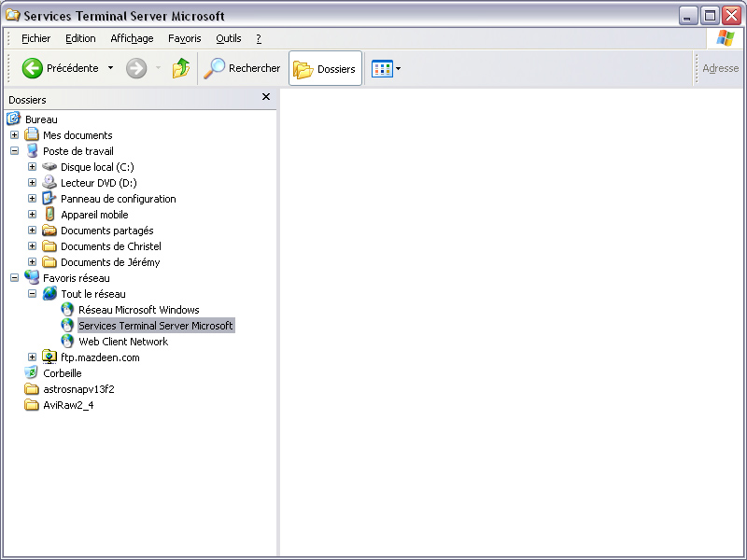Collapse Tout le réseau tree node

32,294
